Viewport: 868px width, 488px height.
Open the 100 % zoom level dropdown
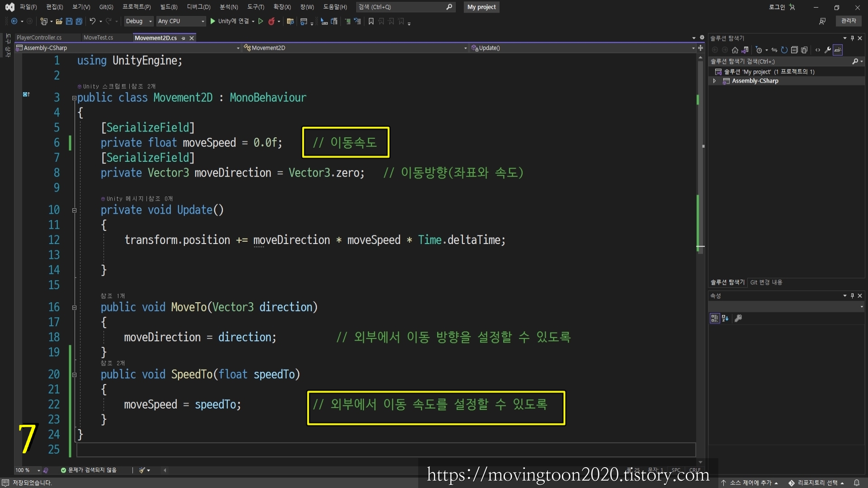[x=28, y=470]
